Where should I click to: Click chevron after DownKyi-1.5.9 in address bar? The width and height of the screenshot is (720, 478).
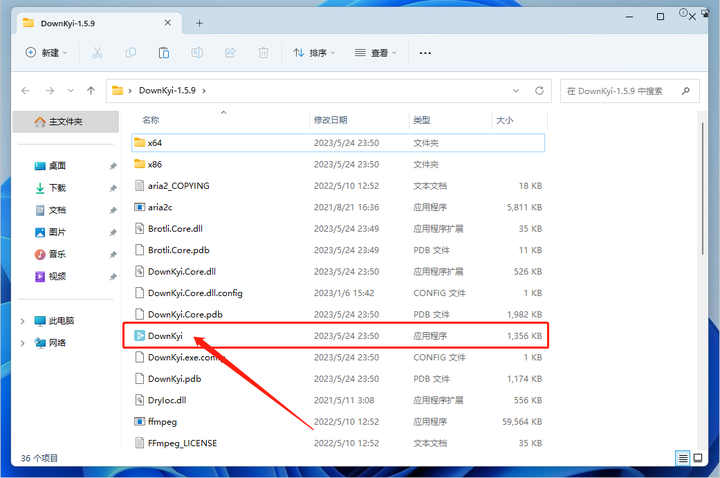coord(204,91)
